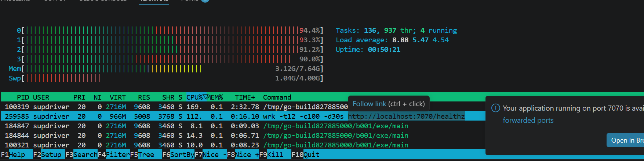Sort by the NI column header
Image resolution: width=644 pixels, height=161 pixels.
click(97, 97)
